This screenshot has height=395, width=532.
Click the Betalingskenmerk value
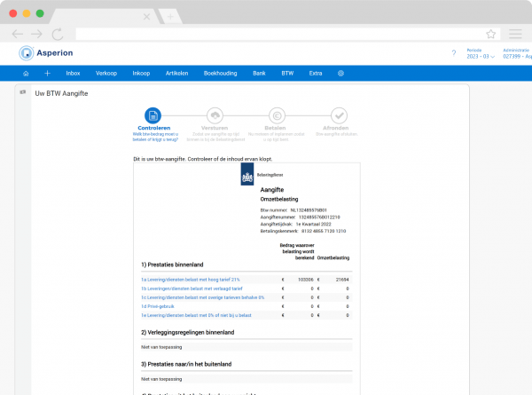[x=324, y=231]
